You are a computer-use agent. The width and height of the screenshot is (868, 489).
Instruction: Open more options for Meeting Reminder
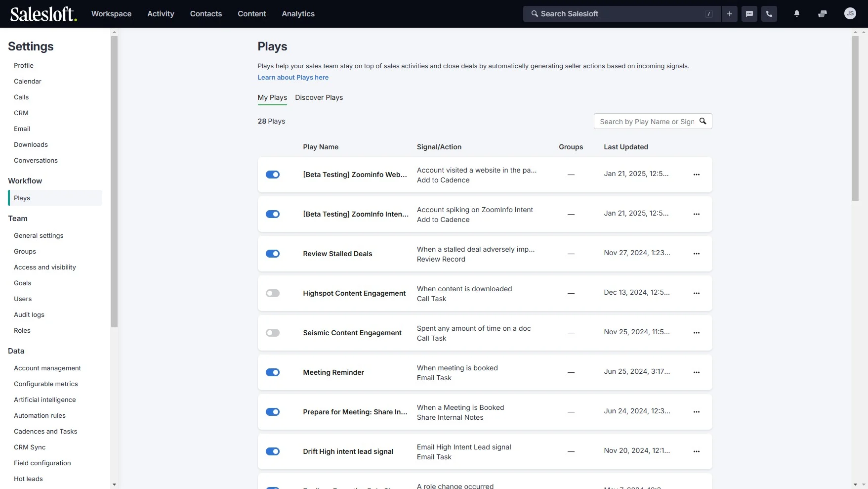[x=697, y=372]
